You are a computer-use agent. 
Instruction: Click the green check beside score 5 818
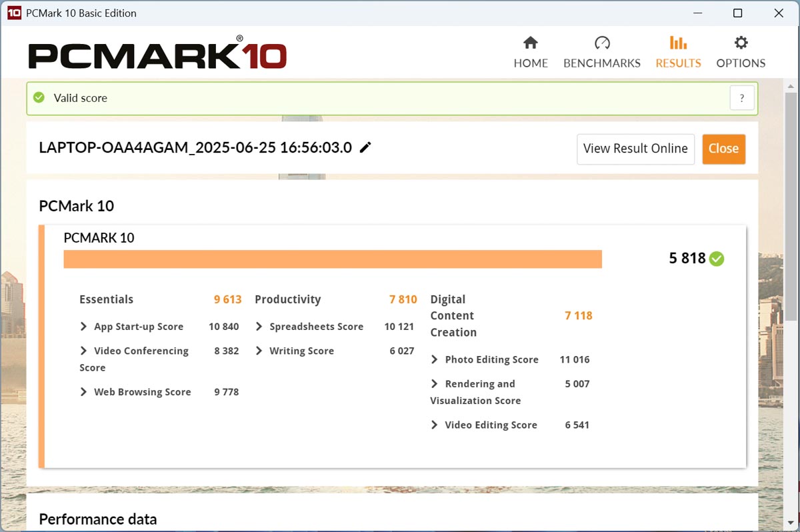tap(717, 259)
